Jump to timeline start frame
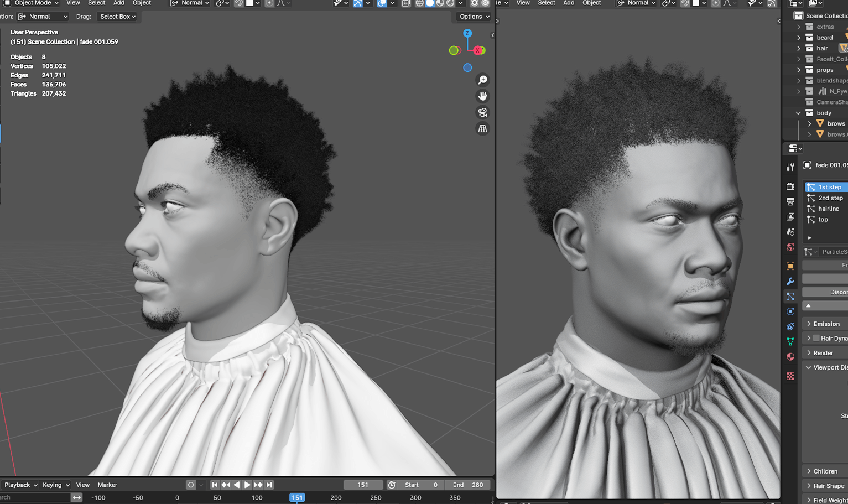 (215, 485)
